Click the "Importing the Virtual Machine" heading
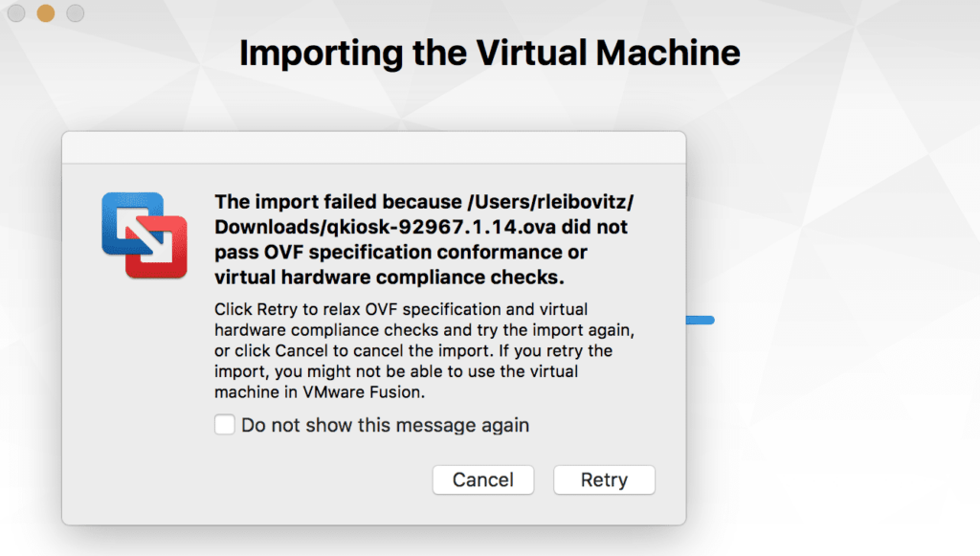The height and width of the screenshot is (556, 980). click(489, 53)
